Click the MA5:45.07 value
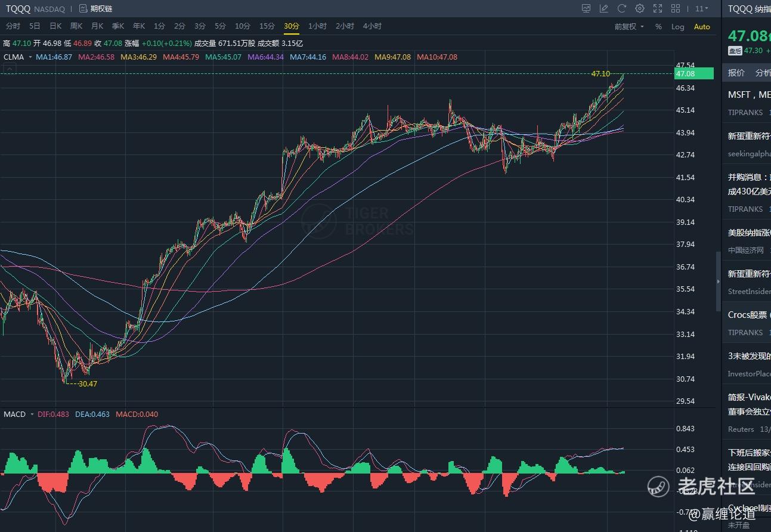This screenshot has width=771, height=532. 224,57
